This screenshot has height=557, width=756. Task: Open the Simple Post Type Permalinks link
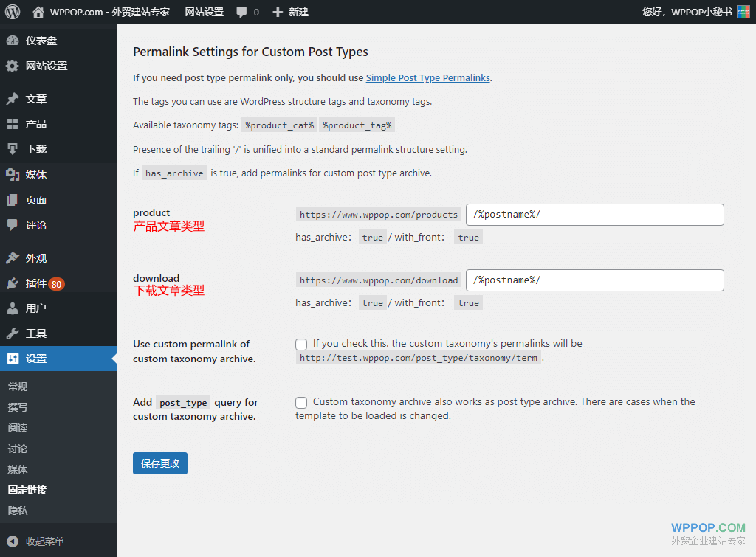tap(427, 77)
